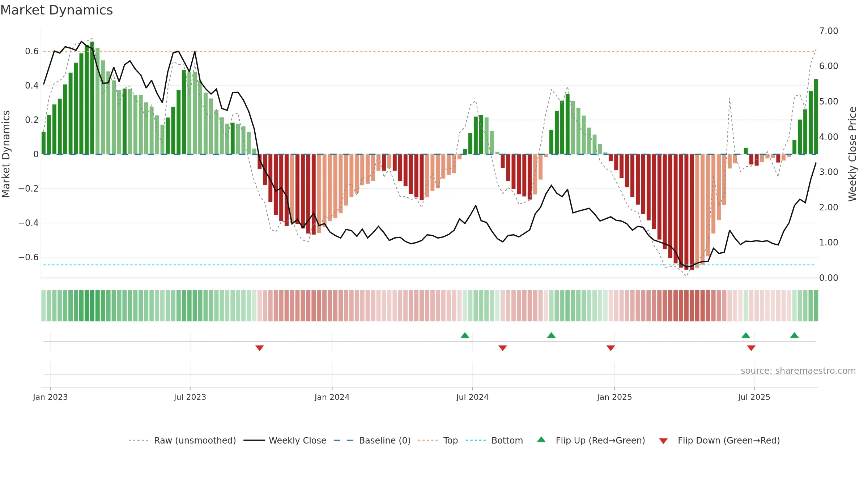Click the vertical Market Dynamics left axis title
Viewport: 868px width, 488px height.
[x=6, y=154]
